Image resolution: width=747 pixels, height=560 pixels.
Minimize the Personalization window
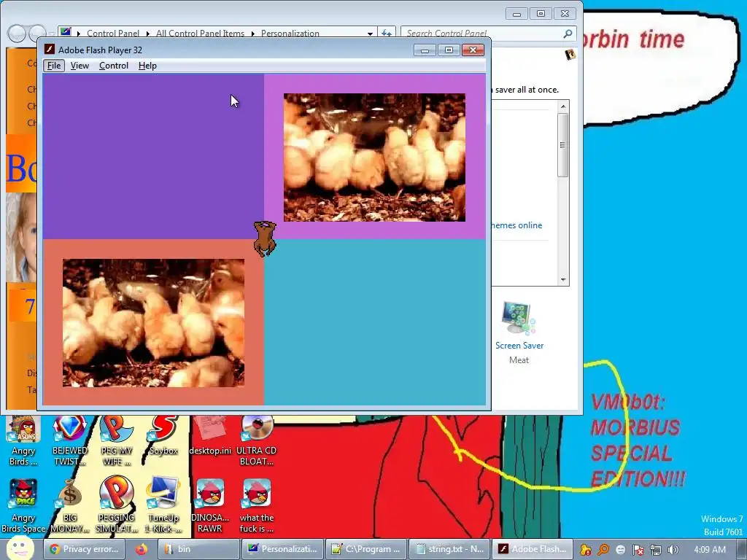pos(516,14)
